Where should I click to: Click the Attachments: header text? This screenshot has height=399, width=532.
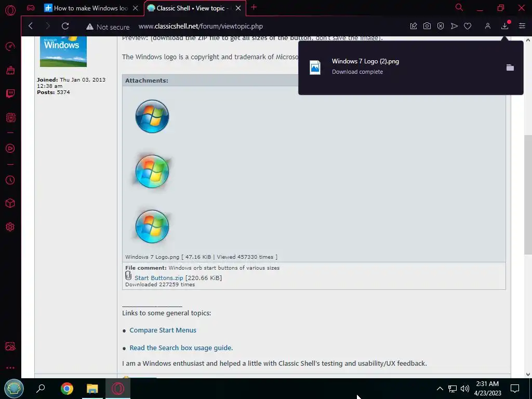tap(147, 81)
